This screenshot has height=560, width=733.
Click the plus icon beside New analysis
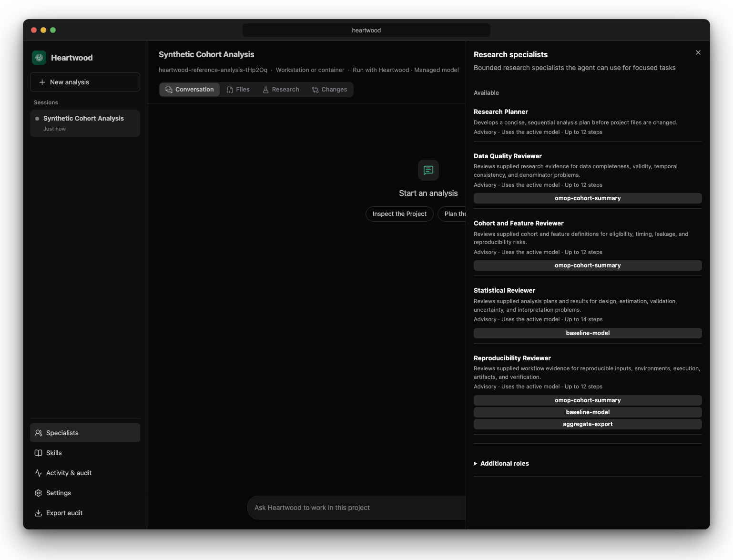tap(42, 82)
